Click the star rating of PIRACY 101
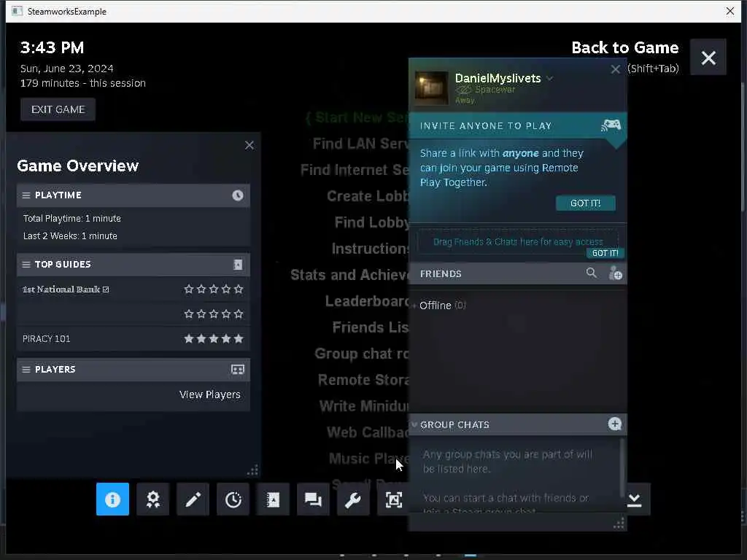747x560 pixels. coord(214,338)
